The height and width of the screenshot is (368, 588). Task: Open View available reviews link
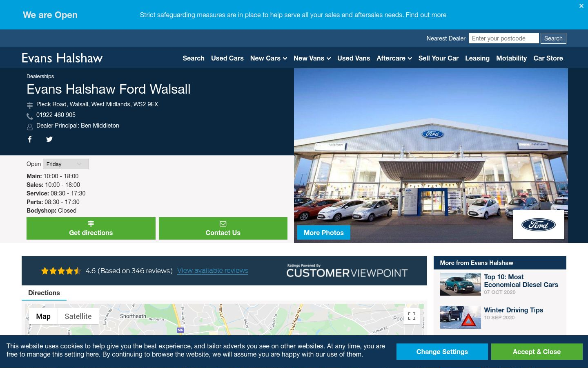213,271
